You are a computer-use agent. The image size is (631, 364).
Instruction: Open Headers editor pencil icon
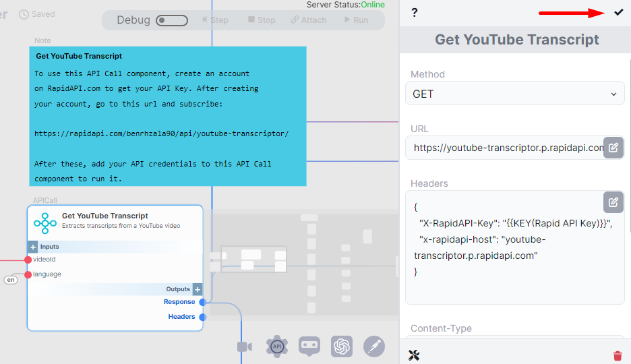pos(613,202)
